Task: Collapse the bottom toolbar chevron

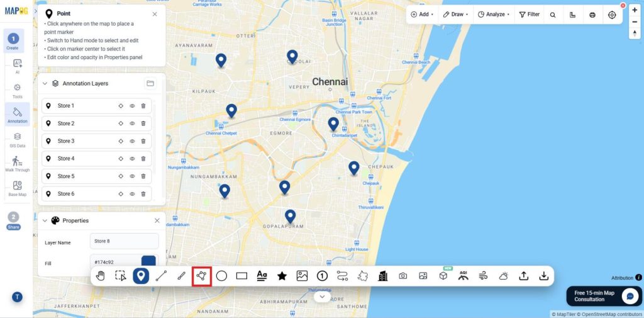Action: 322,297
